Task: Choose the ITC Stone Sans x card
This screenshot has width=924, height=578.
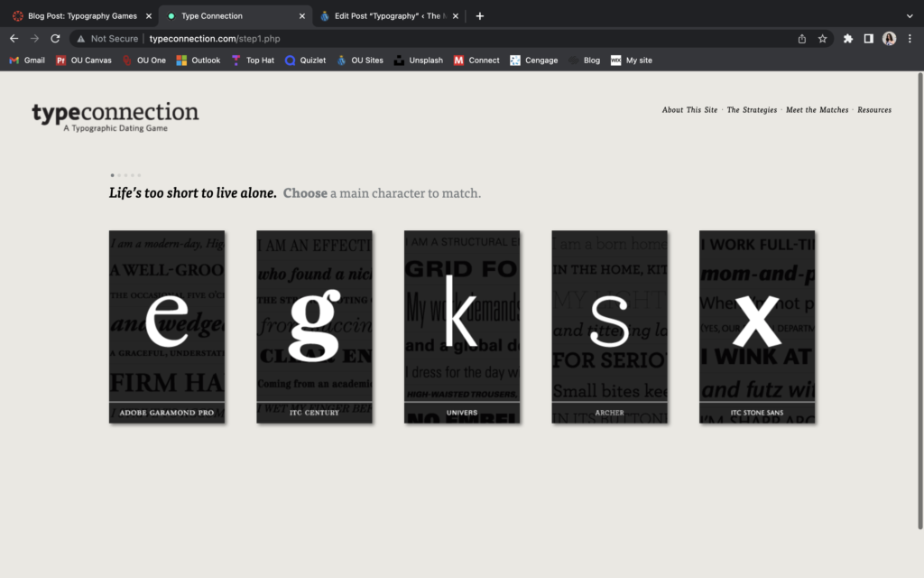Action: (757, 327)
